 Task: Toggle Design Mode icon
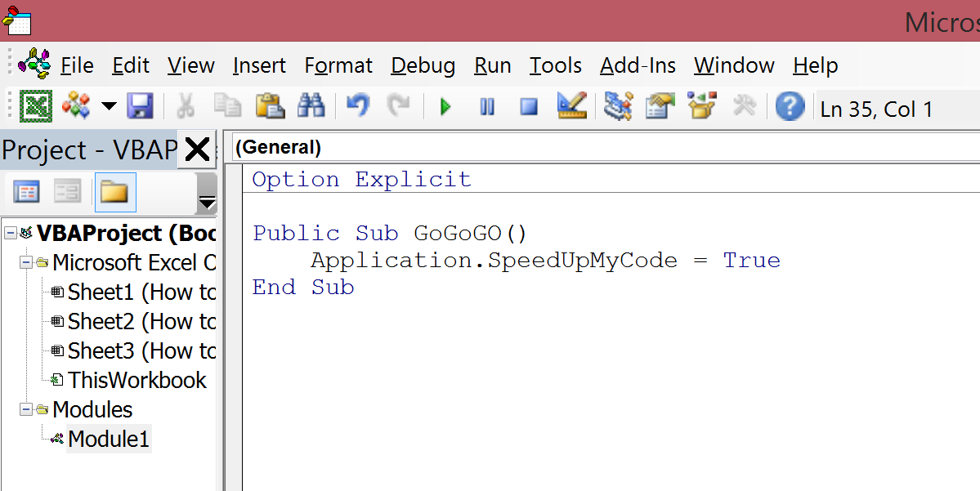(x=571, y=106)
